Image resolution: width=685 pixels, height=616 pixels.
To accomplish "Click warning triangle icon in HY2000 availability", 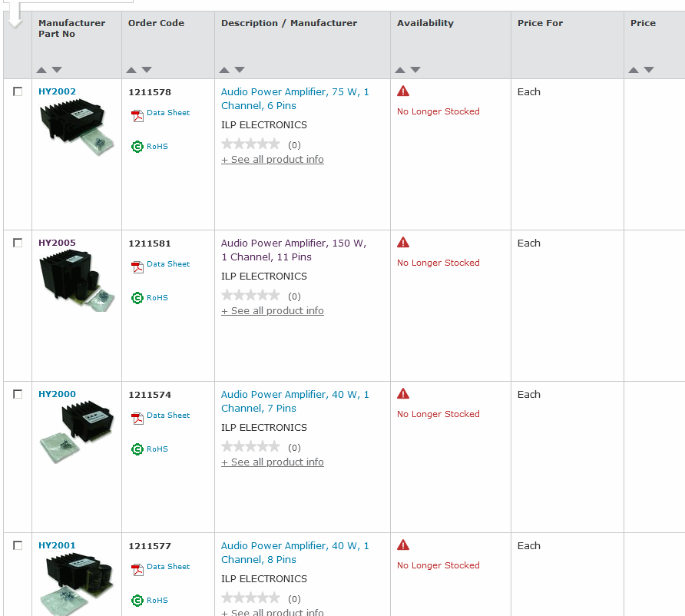I will point(403,393).
